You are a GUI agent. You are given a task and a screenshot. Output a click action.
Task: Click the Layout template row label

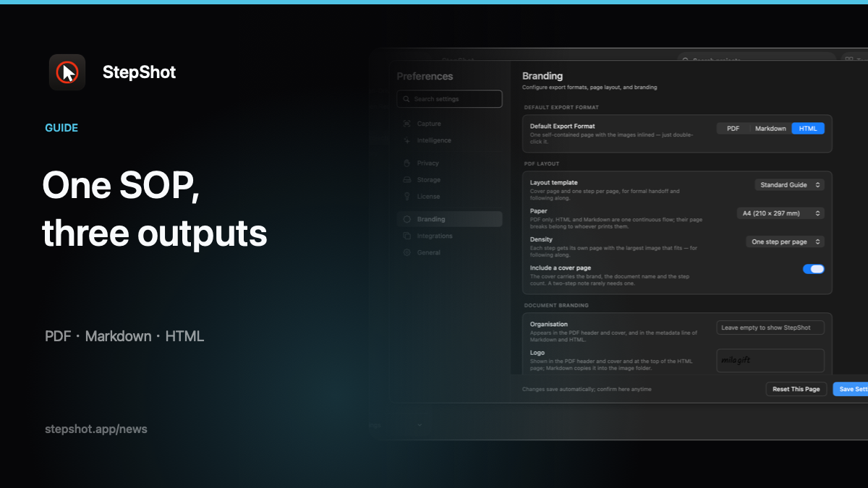tap(554, 183)
